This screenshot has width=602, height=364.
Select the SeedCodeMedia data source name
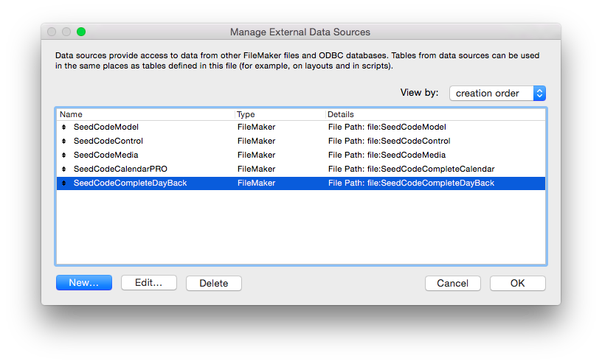(106, 155)
